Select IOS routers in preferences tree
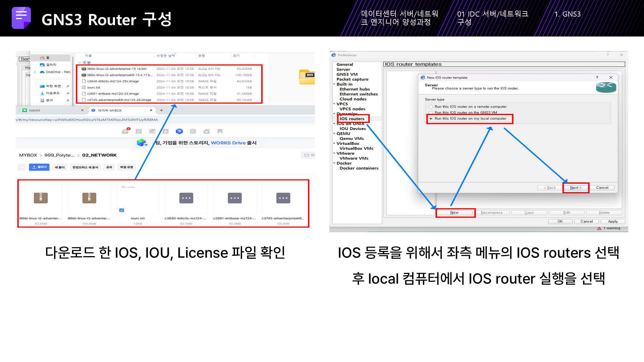This screenshot has height=362, width=644. coord(352,119)
